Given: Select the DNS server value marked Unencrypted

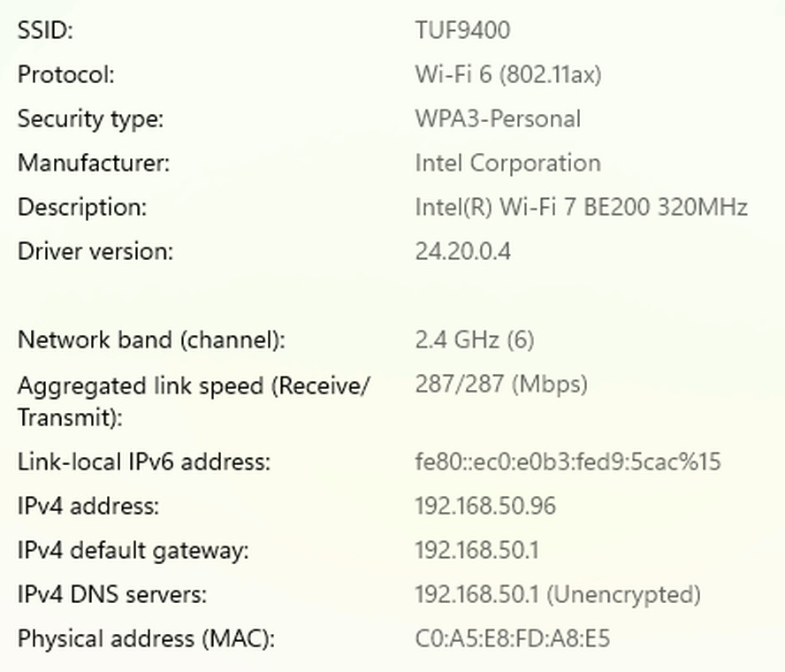Looking at the screenshot, I should [558, 594].
